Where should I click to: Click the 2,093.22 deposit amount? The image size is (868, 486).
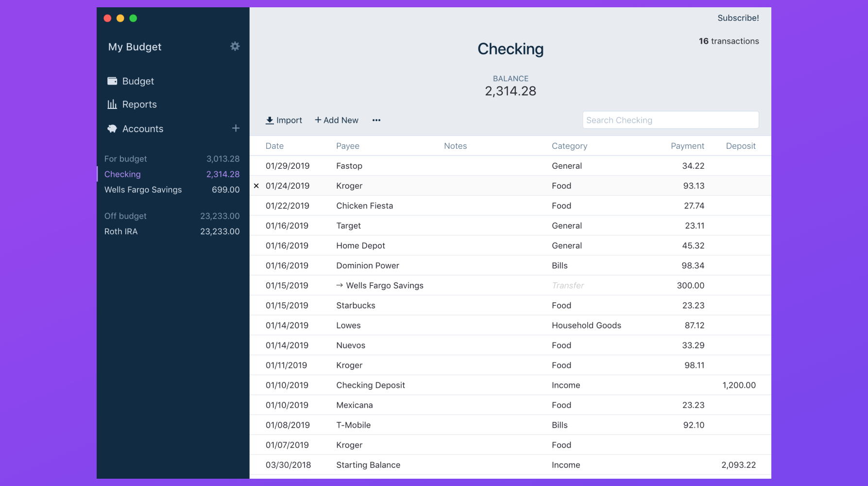tap(739, 465)
